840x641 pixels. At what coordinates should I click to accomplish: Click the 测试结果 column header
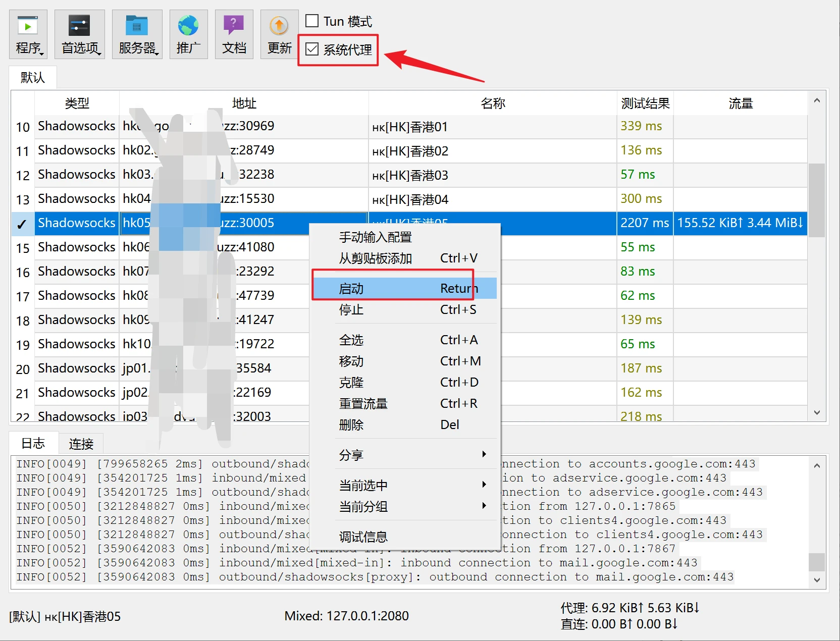pyautogui.click(x=645, y=103)
